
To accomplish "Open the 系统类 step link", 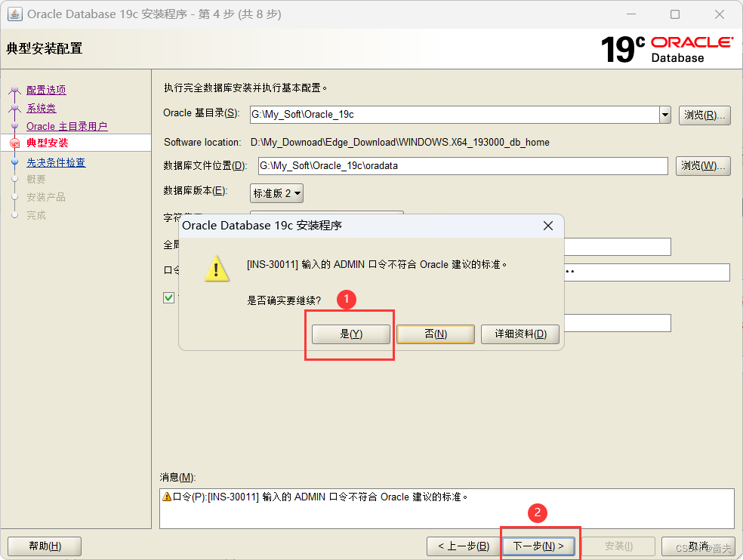I will (x=42, y=108).
